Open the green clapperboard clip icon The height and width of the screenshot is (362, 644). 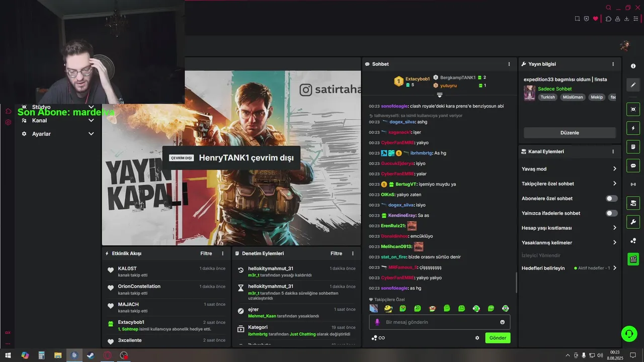633,259
